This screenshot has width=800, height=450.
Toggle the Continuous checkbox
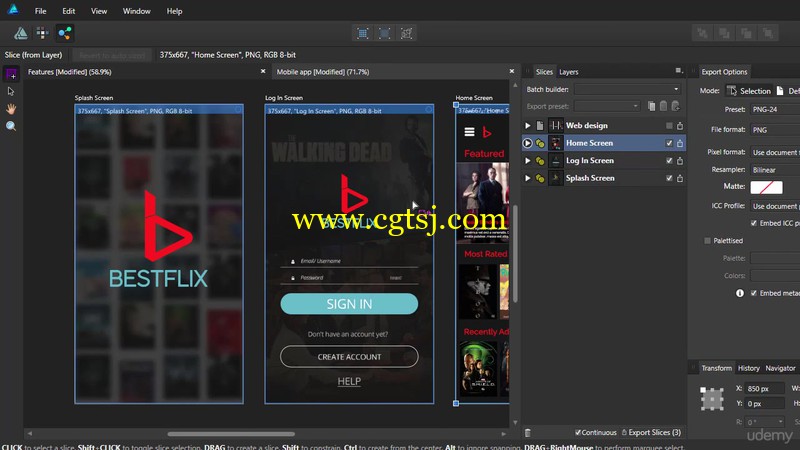(x=578, y=433)
